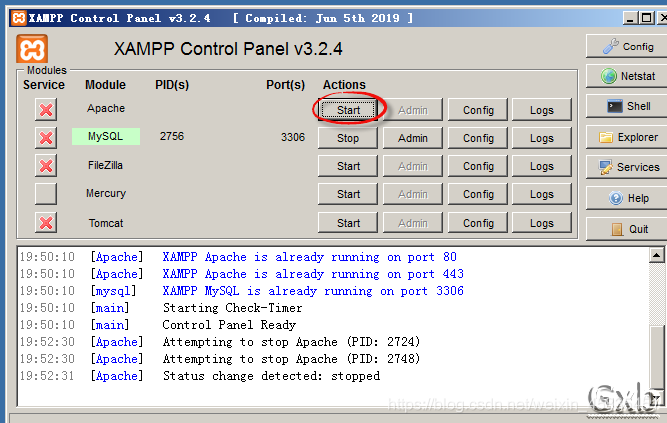View MySQL Logs
This screenshot has width=667, height=423.
coord(542,138)
